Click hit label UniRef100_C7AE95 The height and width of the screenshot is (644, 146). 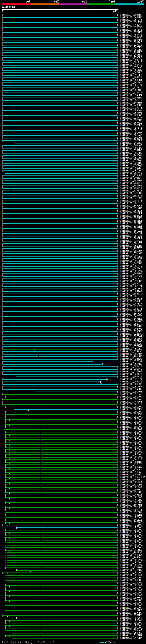[131, 27]
